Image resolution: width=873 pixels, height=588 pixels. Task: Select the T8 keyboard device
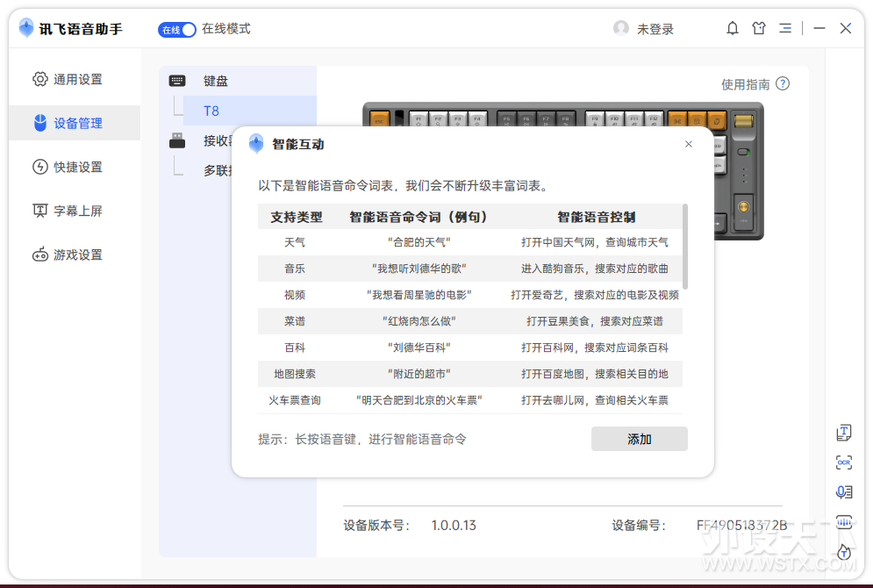click(249, 111)
